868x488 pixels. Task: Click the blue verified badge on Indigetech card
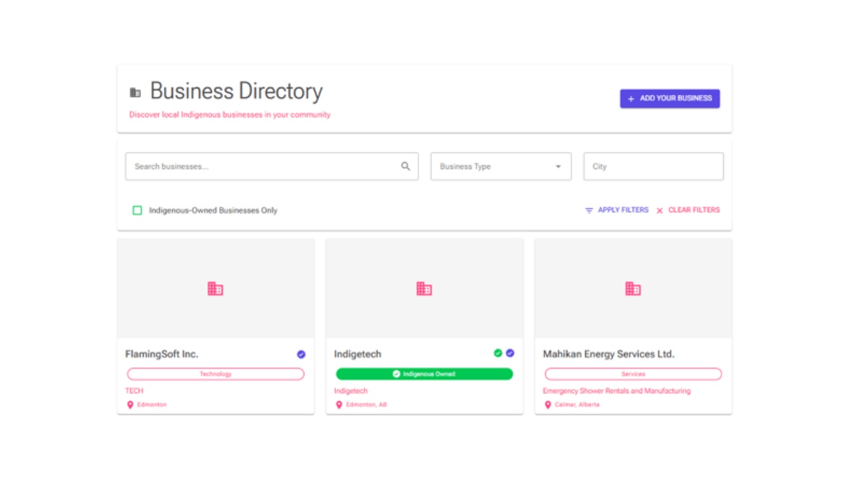coord(510,353)
